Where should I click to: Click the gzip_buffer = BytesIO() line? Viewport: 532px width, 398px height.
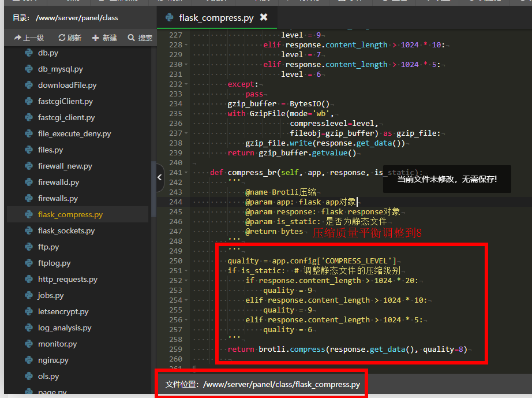pos(278,104)
